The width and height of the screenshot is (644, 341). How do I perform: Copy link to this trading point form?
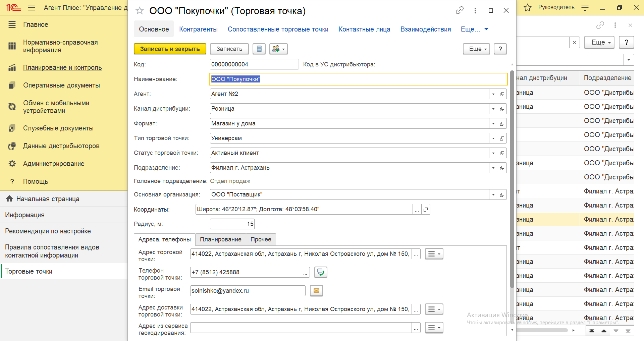460,10
